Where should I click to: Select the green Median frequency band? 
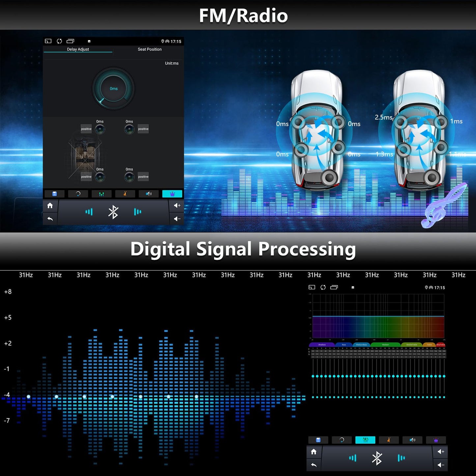click(x=385, y=345)
